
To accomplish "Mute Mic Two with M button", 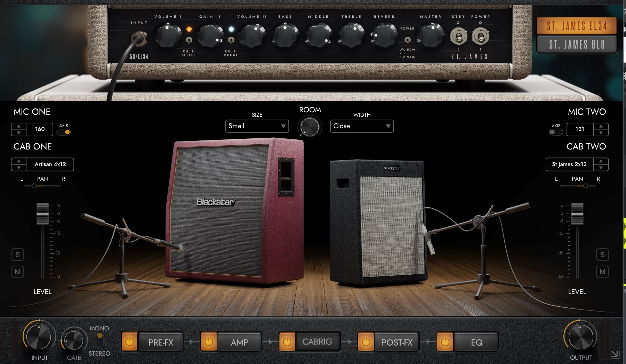I will click(x=602, y=272).
